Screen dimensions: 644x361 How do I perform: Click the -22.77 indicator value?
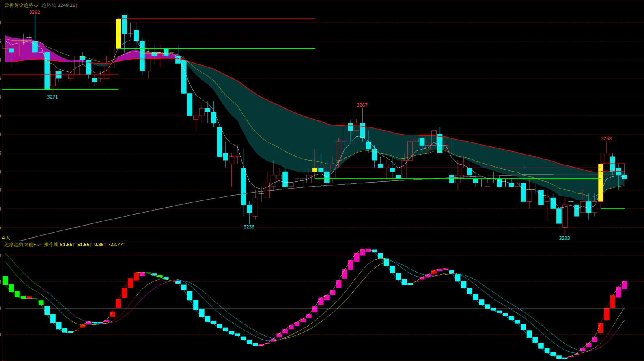pyautogui.click(x=116, y=245)
